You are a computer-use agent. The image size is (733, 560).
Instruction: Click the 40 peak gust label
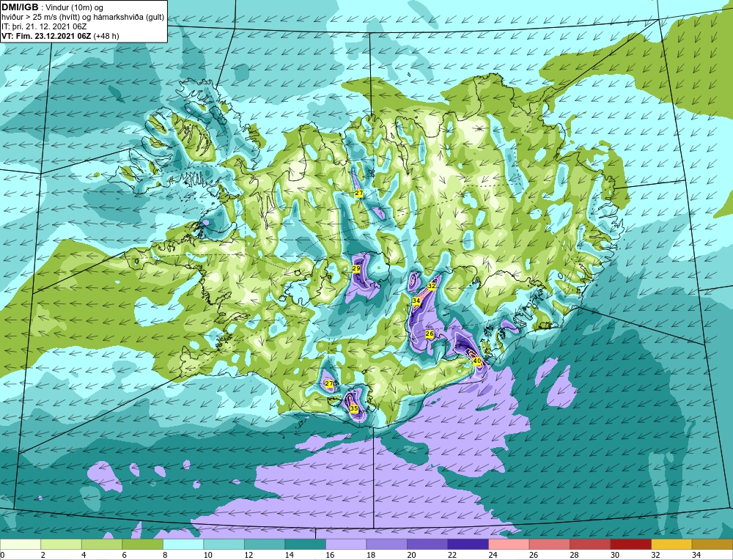477,361
